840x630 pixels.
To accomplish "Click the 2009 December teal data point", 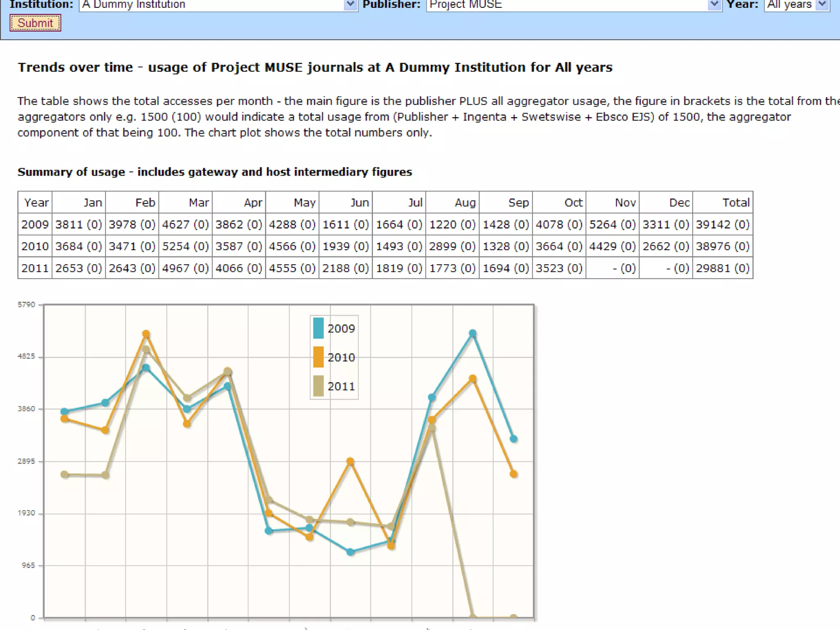I will (x=514, y=439).
